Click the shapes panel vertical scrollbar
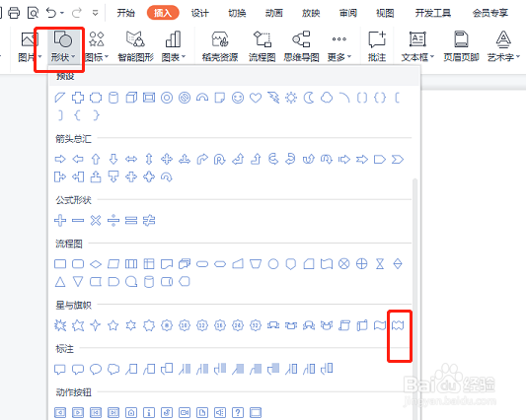The height and width of the screenshot is (420, 526). [x=414, y=299]
